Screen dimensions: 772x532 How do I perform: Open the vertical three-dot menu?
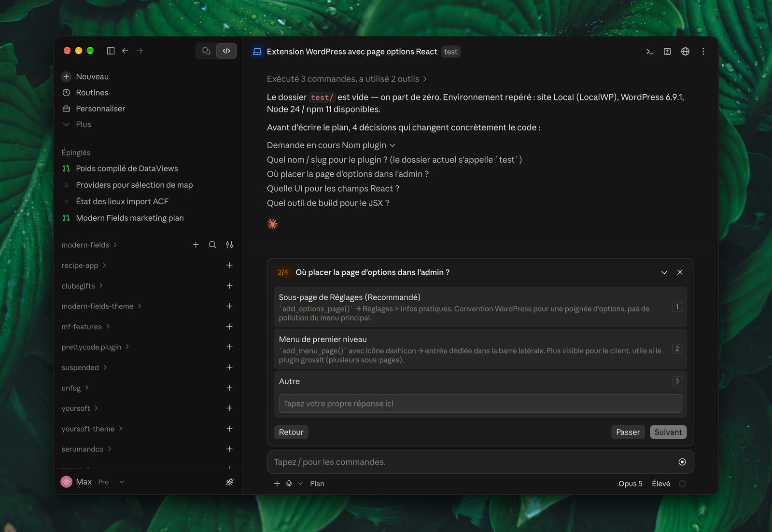pos(703,52)
